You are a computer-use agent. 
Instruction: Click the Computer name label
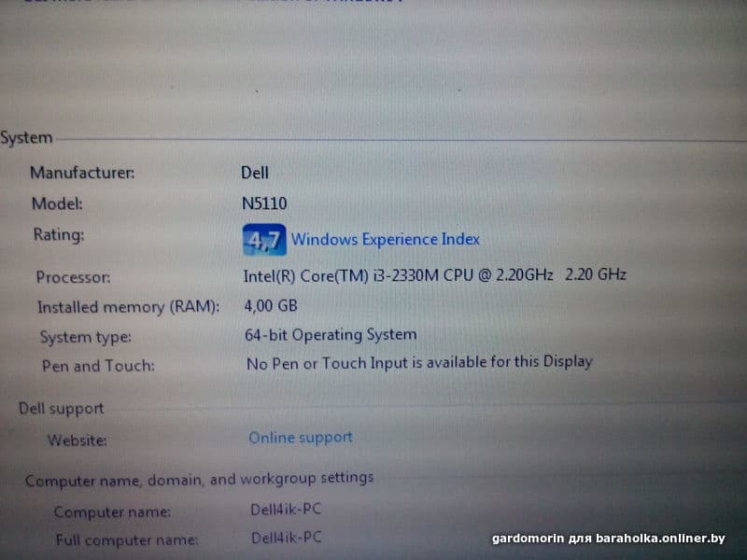112,511
